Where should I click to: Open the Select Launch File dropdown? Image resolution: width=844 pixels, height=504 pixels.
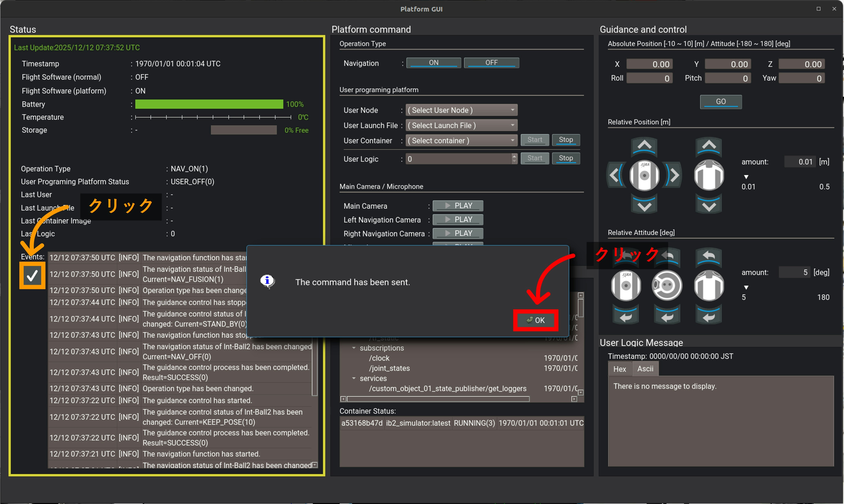tap(461, 125)
